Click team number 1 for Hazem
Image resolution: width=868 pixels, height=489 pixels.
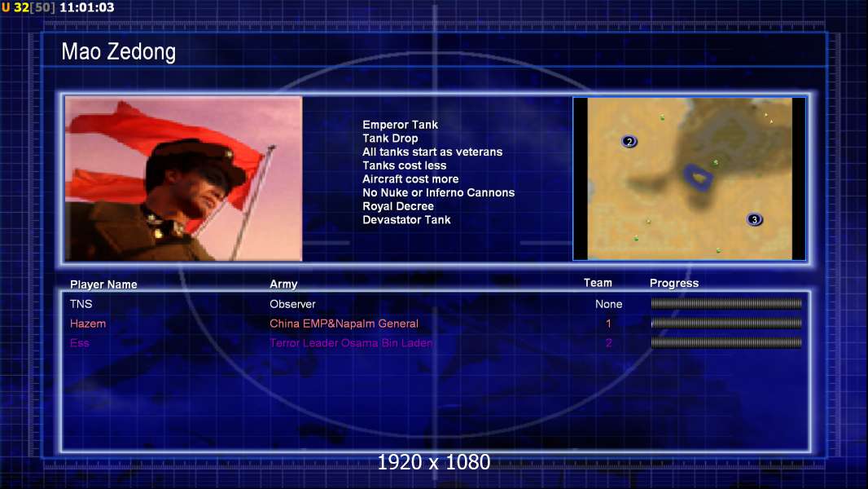tap(608, 324)
